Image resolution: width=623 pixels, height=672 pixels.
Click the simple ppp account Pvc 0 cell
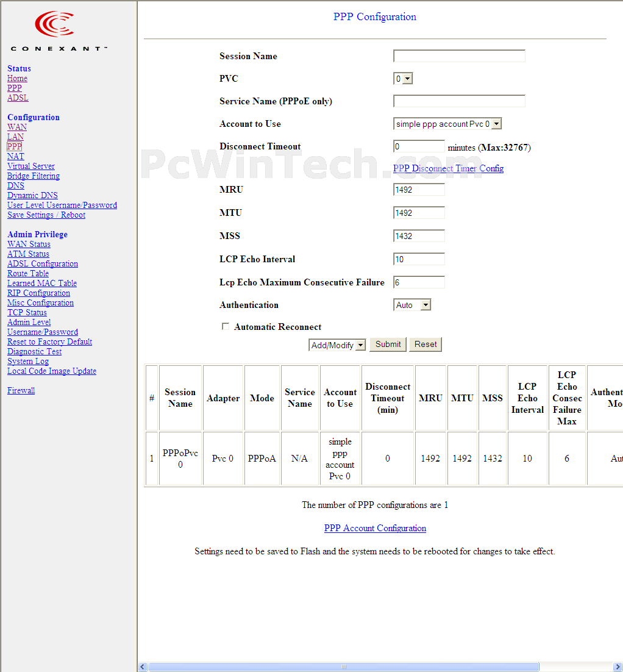click(340, 459)
